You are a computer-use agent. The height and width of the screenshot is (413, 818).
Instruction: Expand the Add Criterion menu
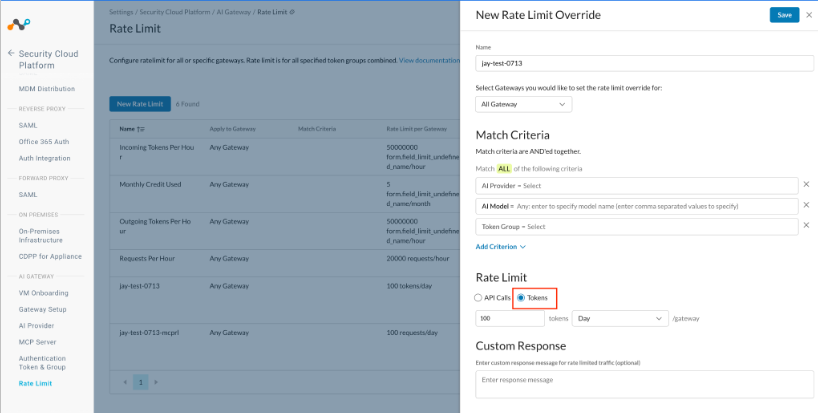tap(501, 247)
